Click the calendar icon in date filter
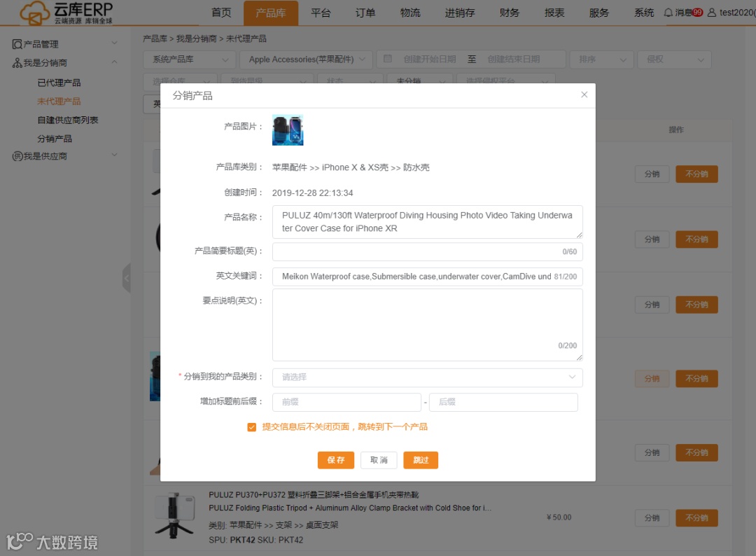Image resolution: width=756 pixels, height=556 pixels. [x=387, y=59]
